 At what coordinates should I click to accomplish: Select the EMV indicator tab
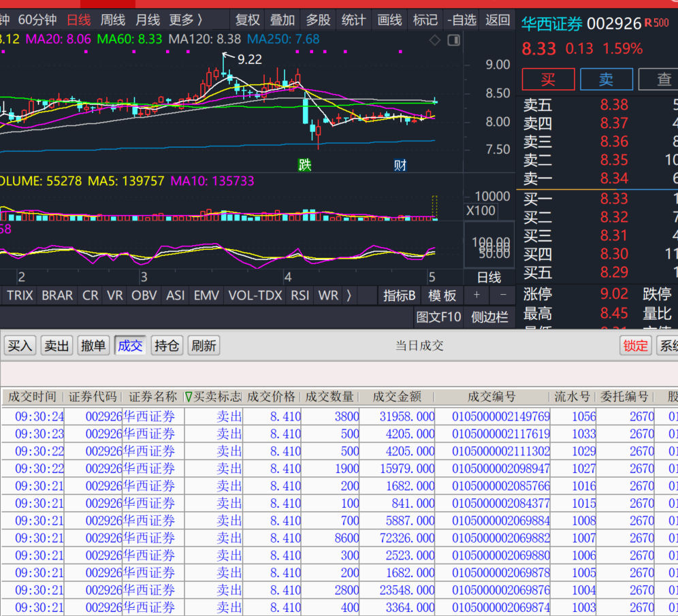pyautogui.click(x=206, y=295)
